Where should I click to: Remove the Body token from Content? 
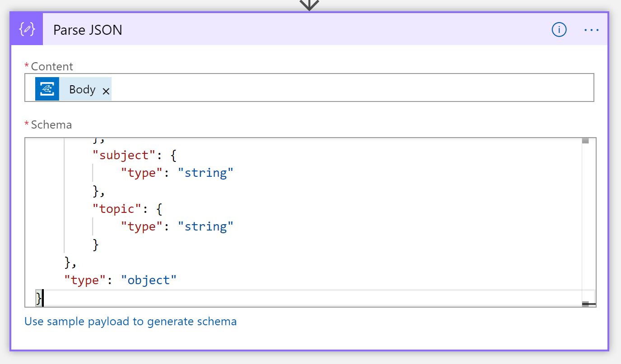(106, 91)
